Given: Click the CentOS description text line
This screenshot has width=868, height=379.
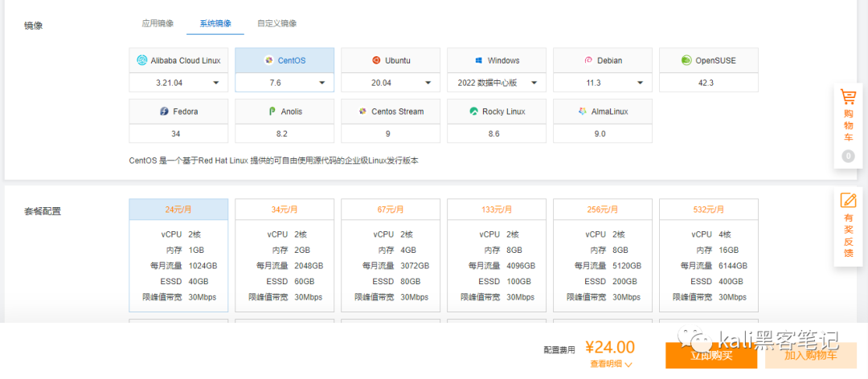Looking at the screenshot, I should coord(274,161).
